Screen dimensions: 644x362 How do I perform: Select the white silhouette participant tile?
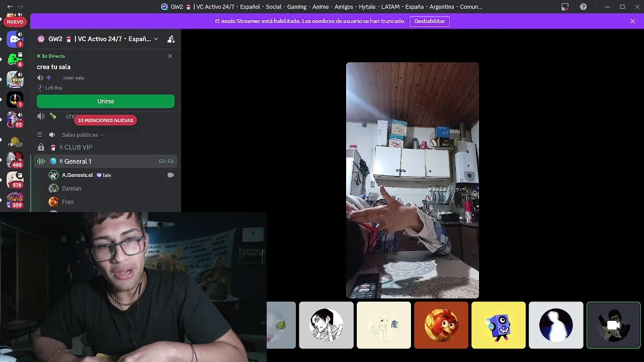556,325
